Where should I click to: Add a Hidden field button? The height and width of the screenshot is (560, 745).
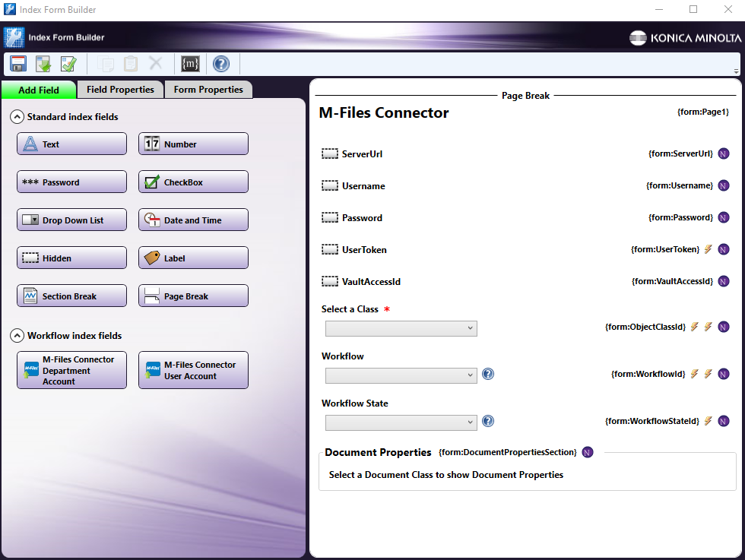point(71,258)
